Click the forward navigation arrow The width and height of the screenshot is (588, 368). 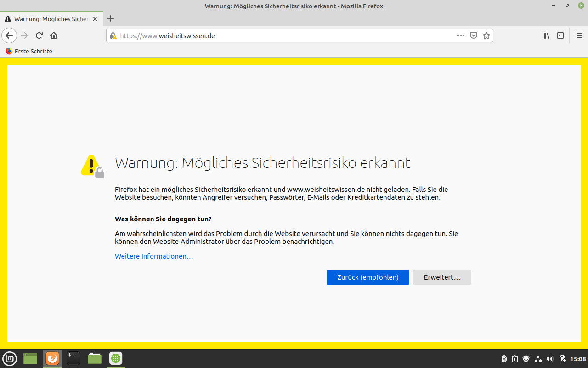[25, 35]
